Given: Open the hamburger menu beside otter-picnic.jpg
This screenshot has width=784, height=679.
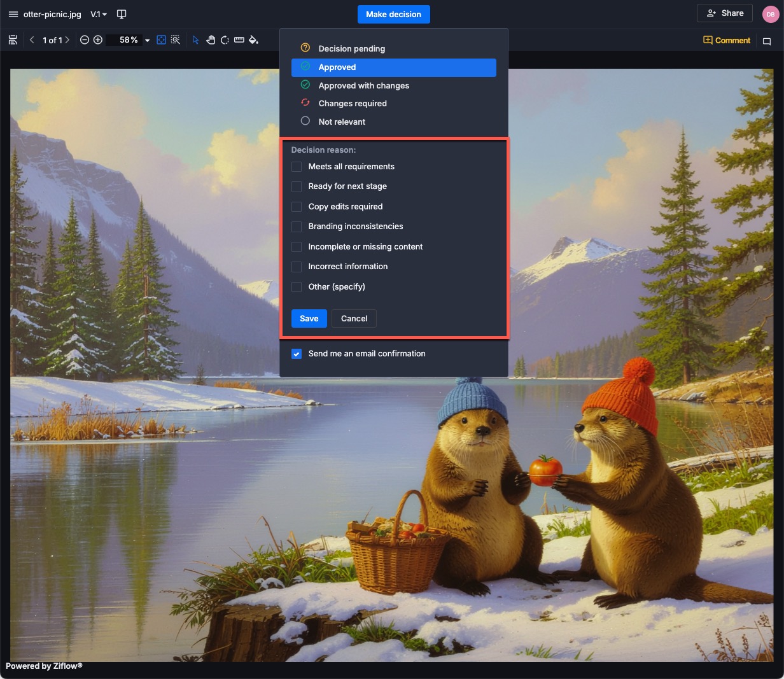Looking at the screenshot, I should coord(13,14).
